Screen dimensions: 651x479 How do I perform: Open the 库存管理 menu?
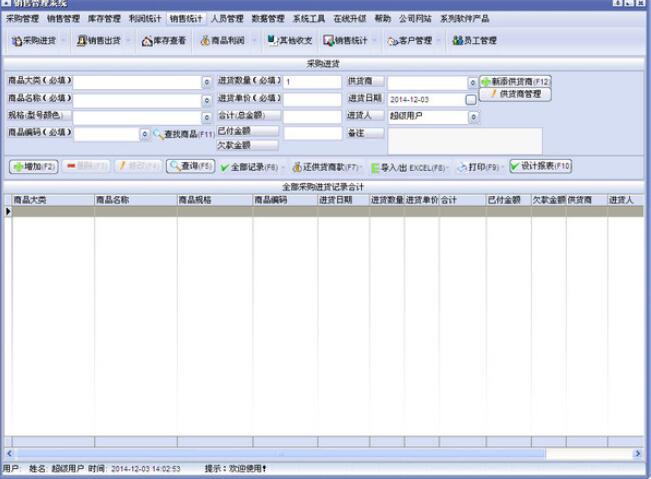[x=104, y=19]
